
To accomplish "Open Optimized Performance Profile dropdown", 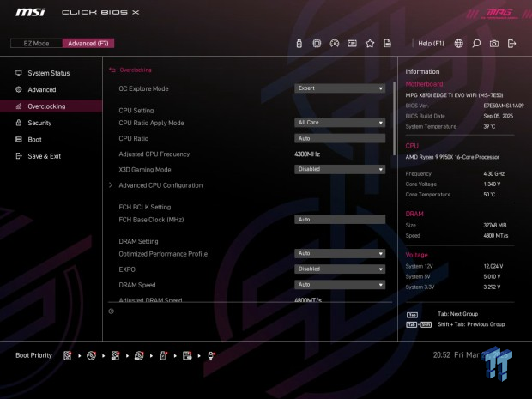I will pos(340,253).
